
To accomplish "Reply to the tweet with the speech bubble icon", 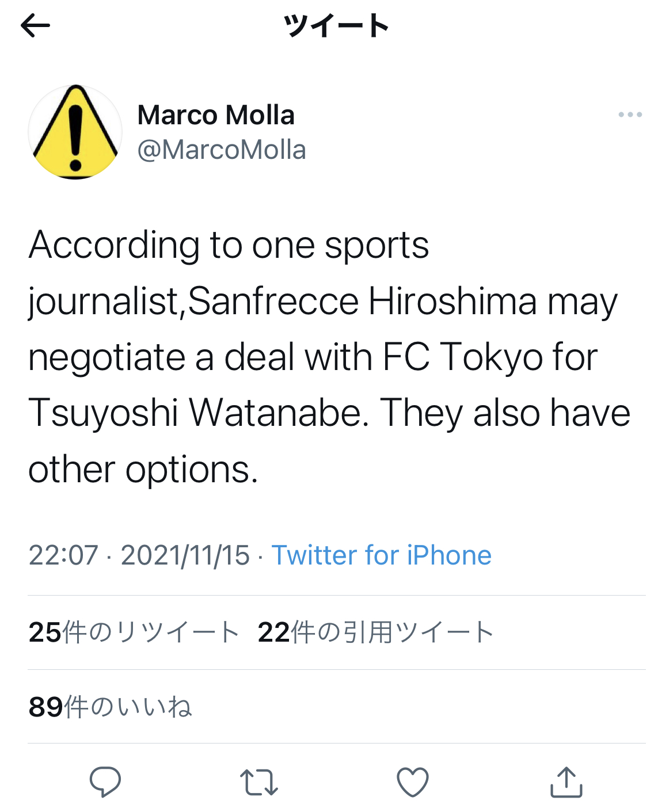I will [105, 781].
